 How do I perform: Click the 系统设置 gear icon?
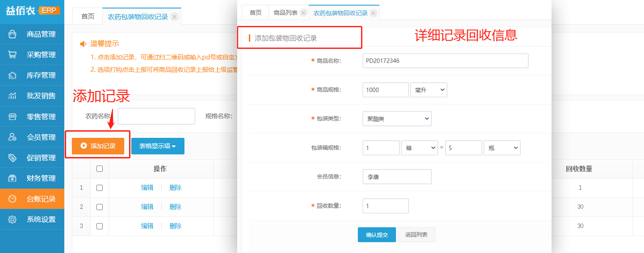point(13,219)
